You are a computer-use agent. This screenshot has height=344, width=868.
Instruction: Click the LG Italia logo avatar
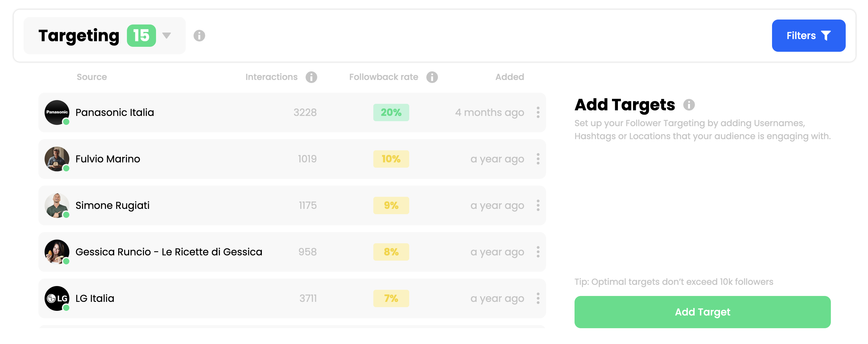click(x=57, y=298)
